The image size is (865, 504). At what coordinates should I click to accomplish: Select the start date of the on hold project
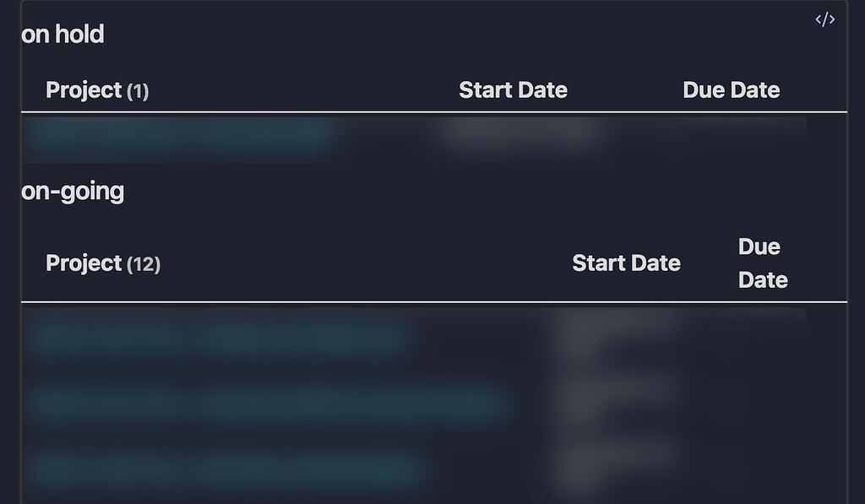520,135
